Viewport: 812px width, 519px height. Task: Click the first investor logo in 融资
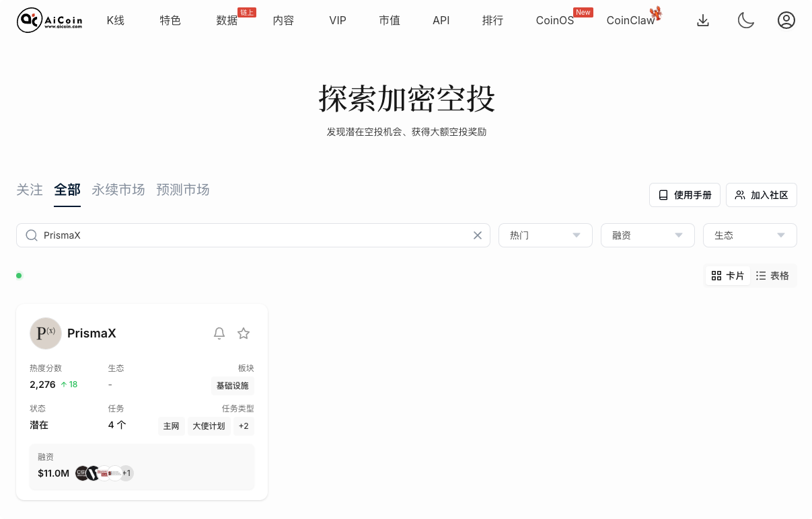[82, 473]
